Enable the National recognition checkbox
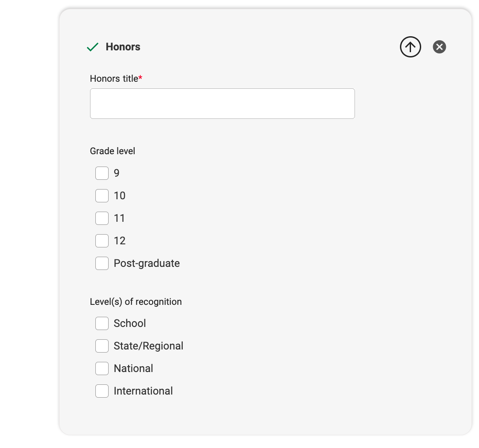The height and width of the screenshot is (448, 479). point(102,368)
